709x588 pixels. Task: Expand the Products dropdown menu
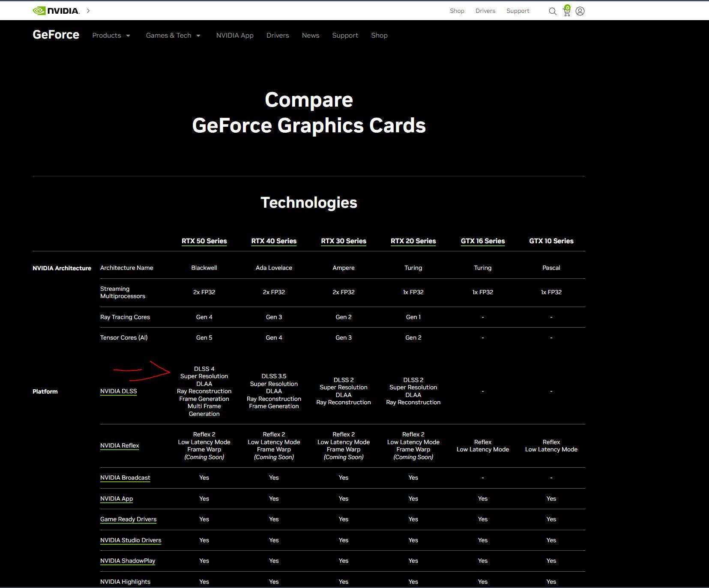[x=111, y=36]
